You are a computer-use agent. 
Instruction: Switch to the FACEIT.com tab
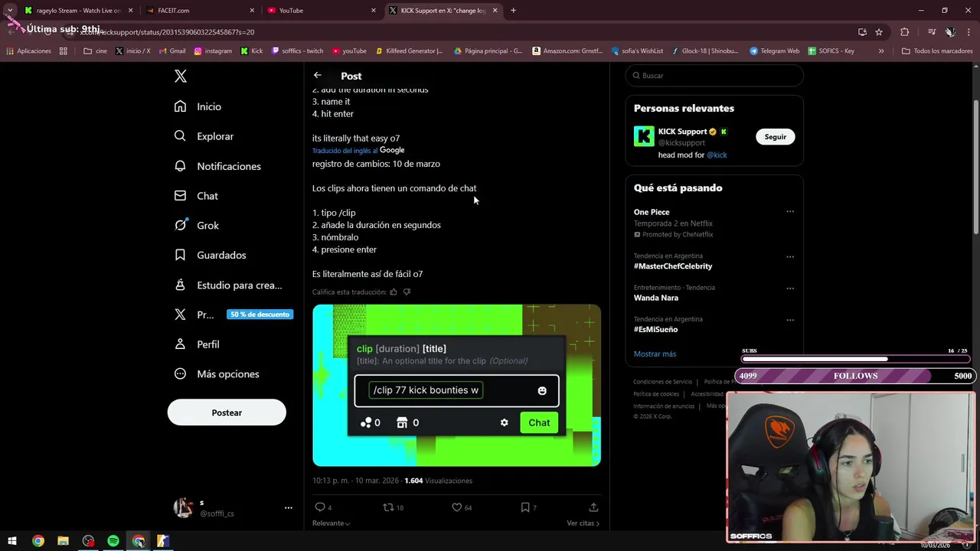point(201,11)
